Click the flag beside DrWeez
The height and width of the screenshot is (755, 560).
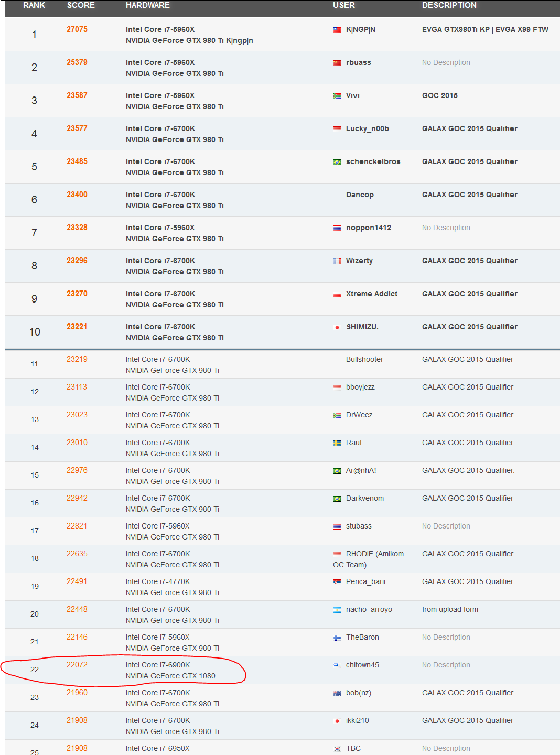(x=337, y=415)
